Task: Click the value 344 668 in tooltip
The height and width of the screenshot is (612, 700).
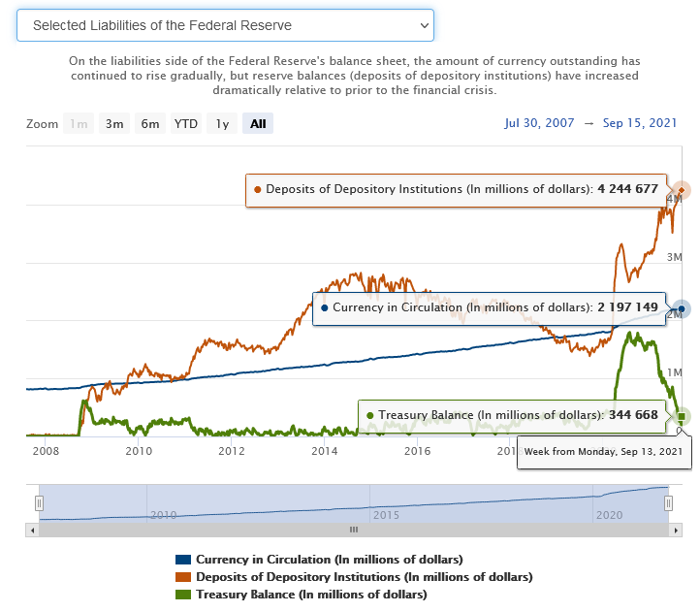Action: click(x=633, y=415)
